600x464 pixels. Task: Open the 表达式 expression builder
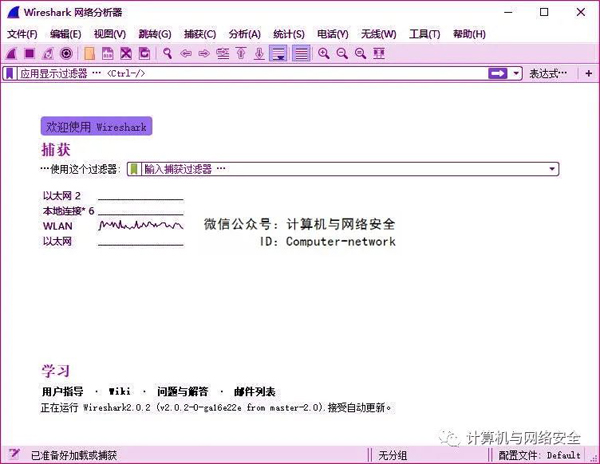tap(548, 73)
